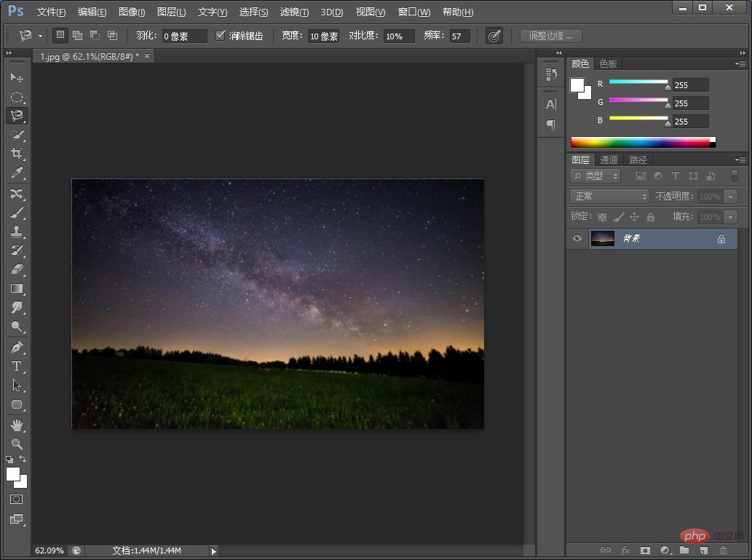Reset default foreground and background colors

[9, 460]
